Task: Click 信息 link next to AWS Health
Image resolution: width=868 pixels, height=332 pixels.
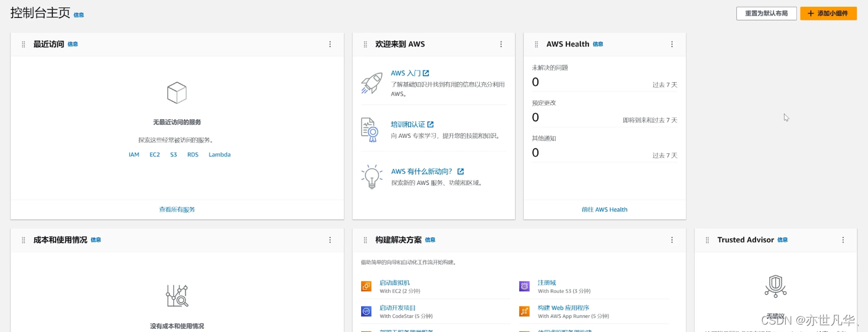Action: coord(598,45)
